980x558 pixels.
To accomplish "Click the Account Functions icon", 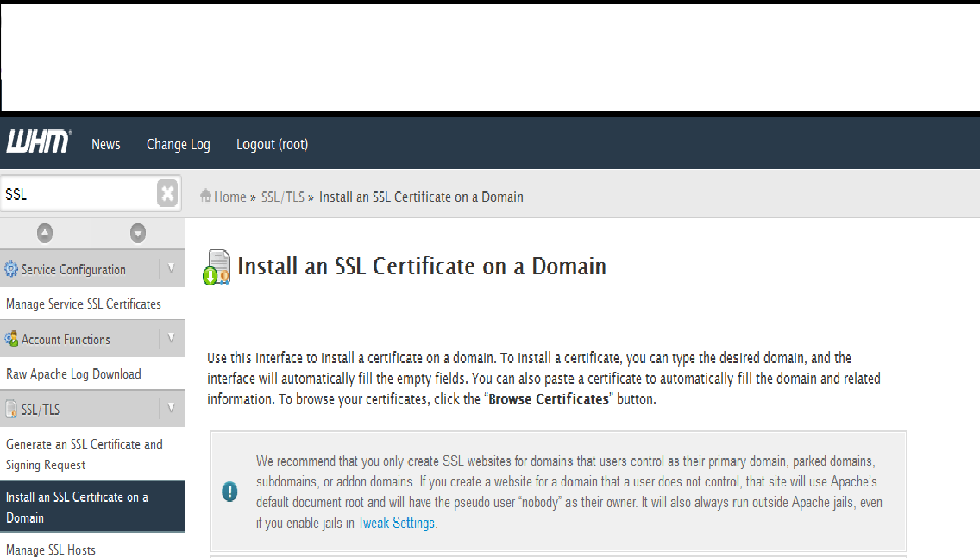I will coord(12,338).
